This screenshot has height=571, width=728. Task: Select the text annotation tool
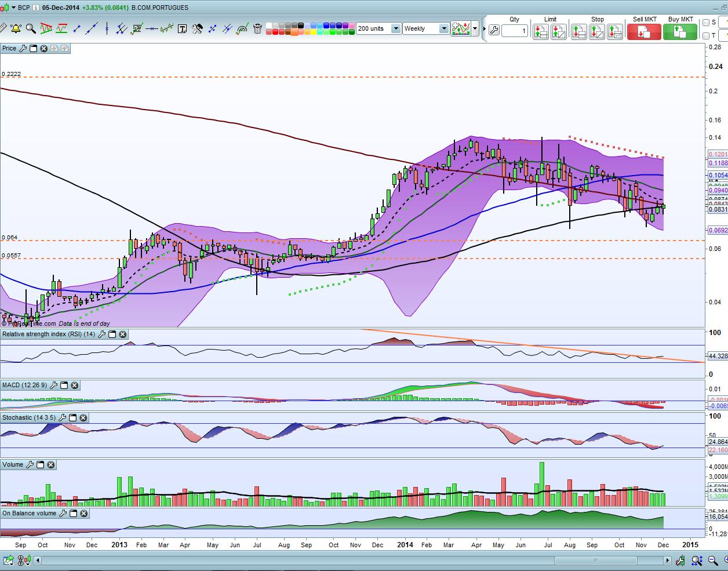182,28
